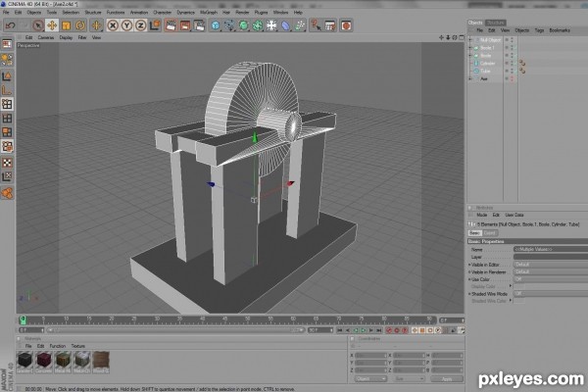This screenshot has height=392, width=588.
Task: Toggle the Z axis lock
Action: (x=140, y=25)
